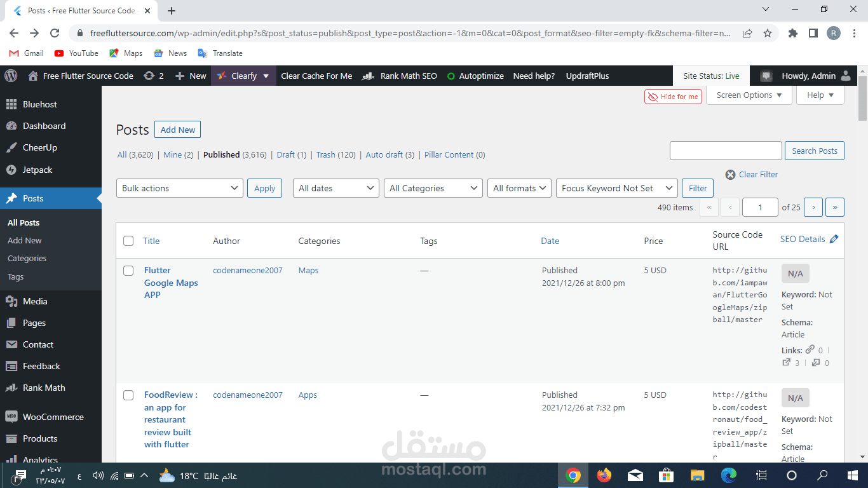Image resolution: width=868 pixels, height=488 pixels.
Task: Click the Search Posts button
Action: coord(815,151)
